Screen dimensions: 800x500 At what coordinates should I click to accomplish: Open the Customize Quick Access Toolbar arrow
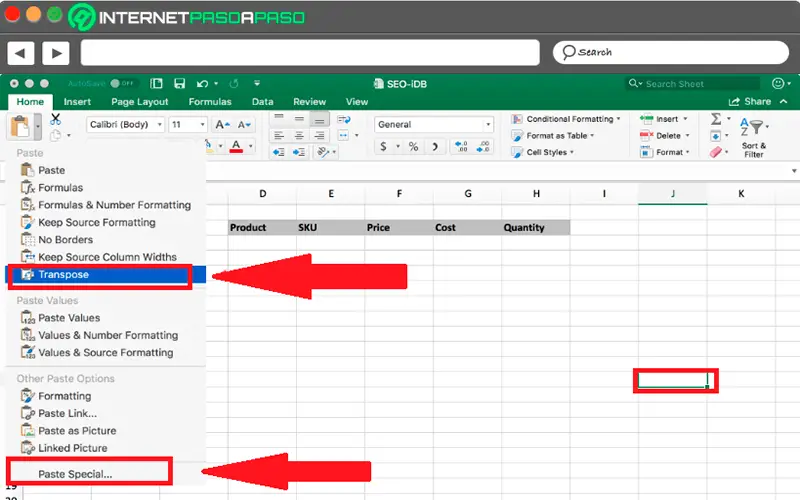tap(257, 83)
